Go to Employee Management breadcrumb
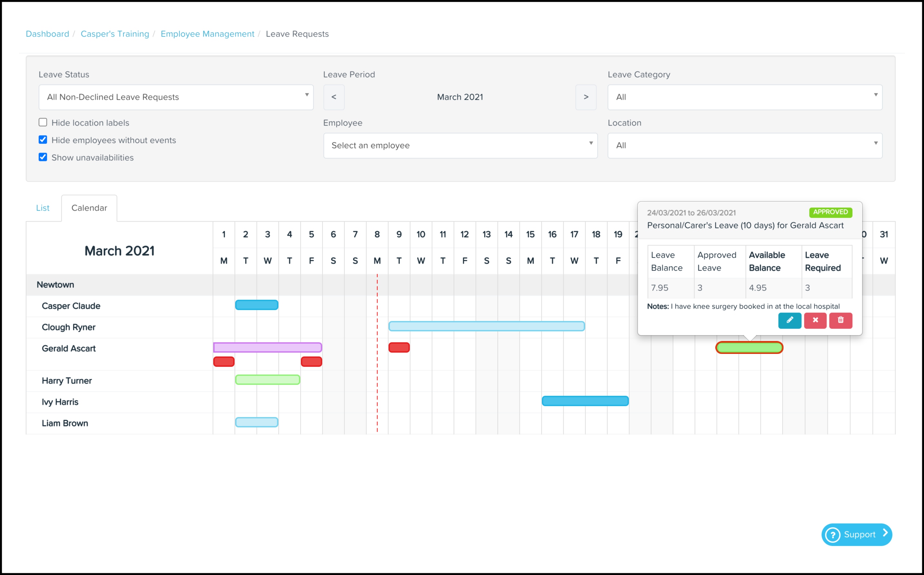 pyautogui.click(x=207, y=34)
